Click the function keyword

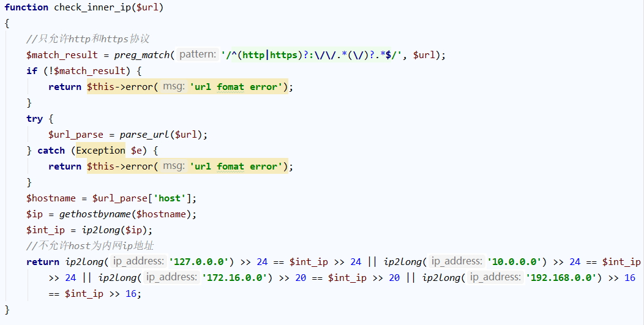[26, 7]
